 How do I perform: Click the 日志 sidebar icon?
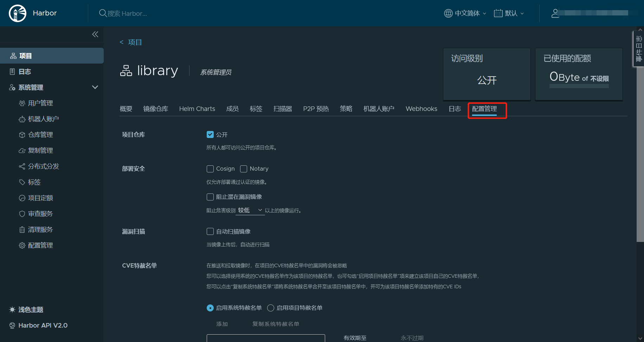pyautogui.click(x=12, y=72)
